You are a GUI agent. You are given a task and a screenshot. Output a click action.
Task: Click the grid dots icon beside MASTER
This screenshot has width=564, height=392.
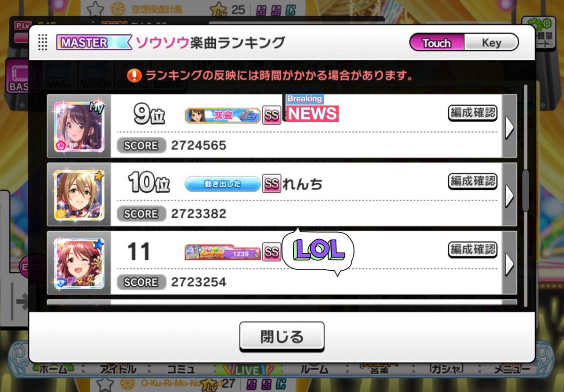coord(43,42)
